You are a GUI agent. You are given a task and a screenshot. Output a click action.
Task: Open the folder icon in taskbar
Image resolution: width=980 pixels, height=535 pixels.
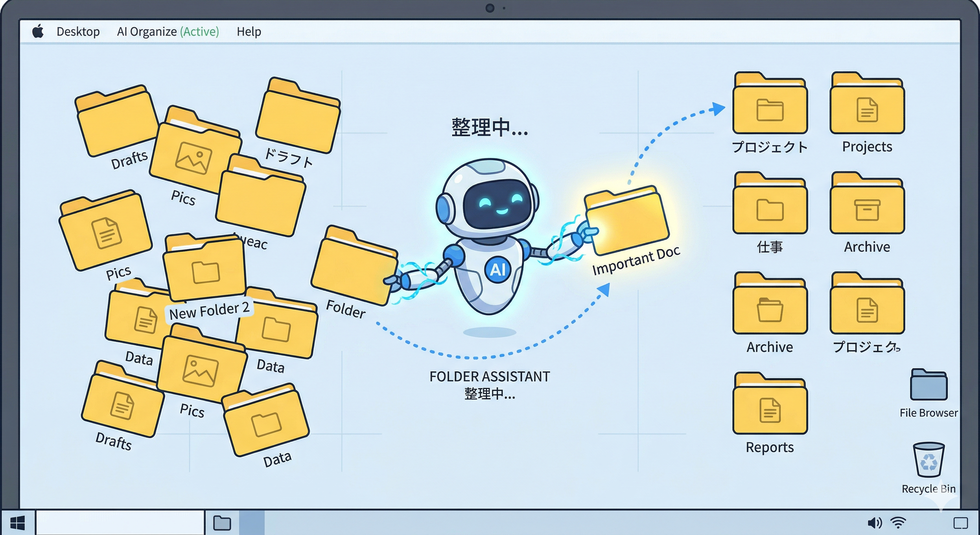(x=222, y=523)
